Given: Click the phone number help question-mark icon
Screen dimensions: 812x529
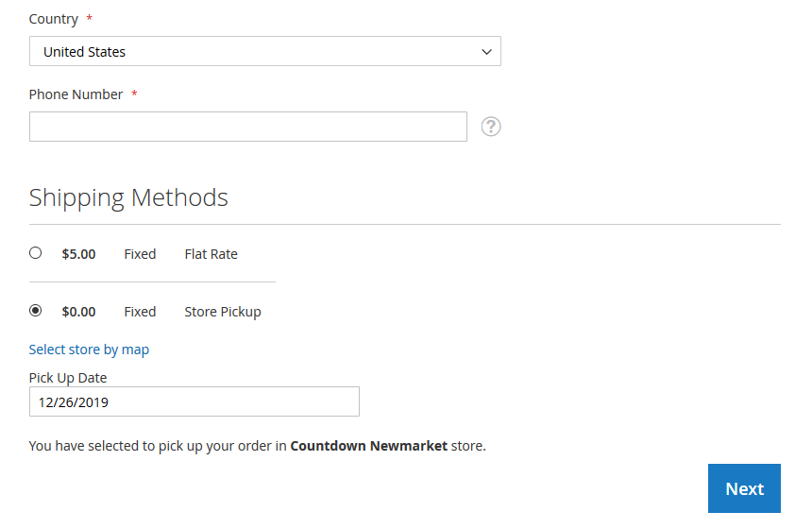Looking at the screenshot, I should [491, 127].
